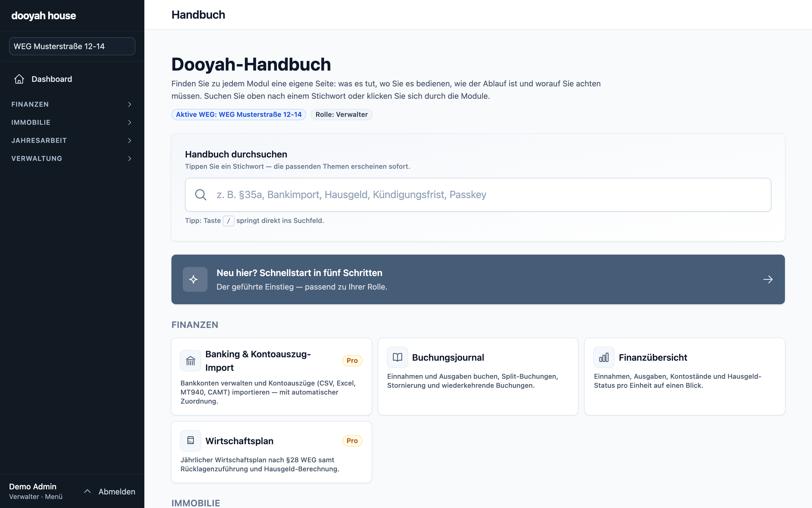Viewport: 812px width, 508px height.
Task: Expand the VERWALTUNG sidebar chevron
Action: [x=129, y=159]
